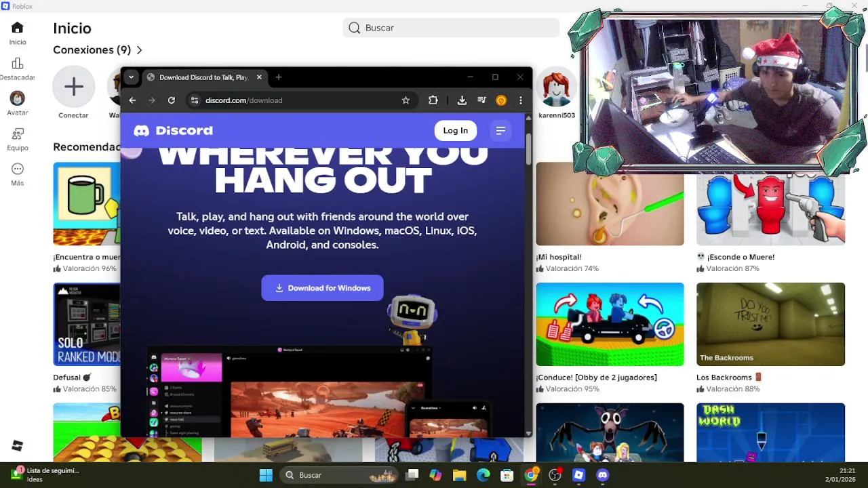Click the discord.com/download address bar
Image resolution: width=868 pixels, height=488 pixels.
point(302,100)
